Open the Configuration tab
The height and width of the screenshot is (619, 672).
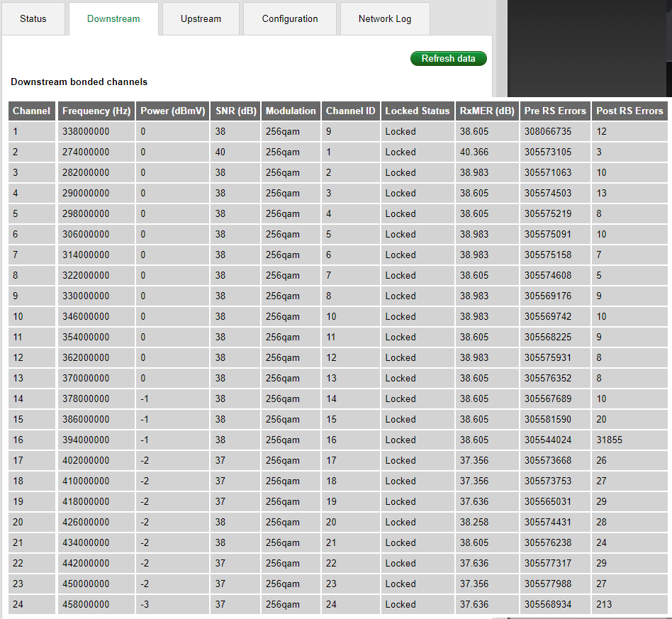[x=290, y=19]
